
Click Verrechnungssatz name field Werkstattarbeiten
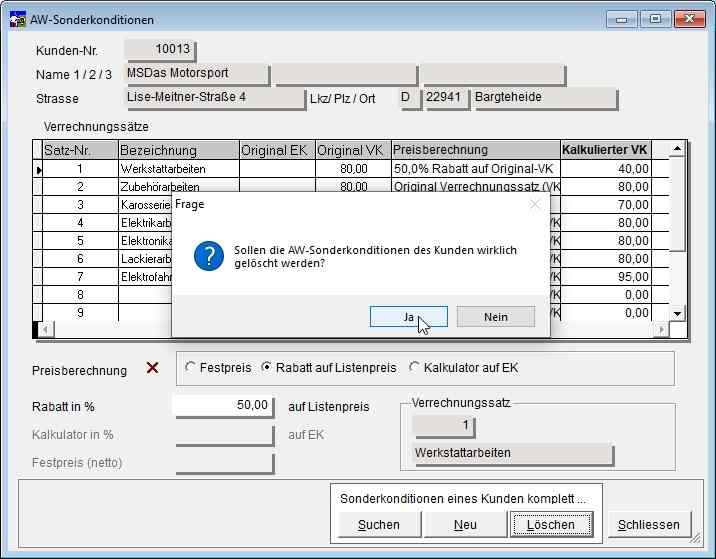click(513, 454)
